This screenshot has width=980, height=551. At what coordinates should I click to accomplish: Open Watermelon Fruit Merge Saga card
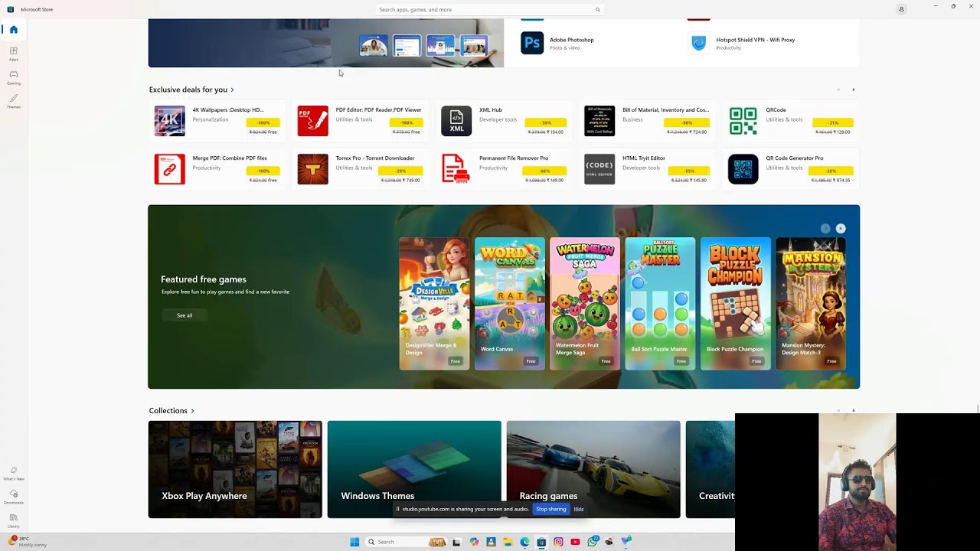(585, 304)
